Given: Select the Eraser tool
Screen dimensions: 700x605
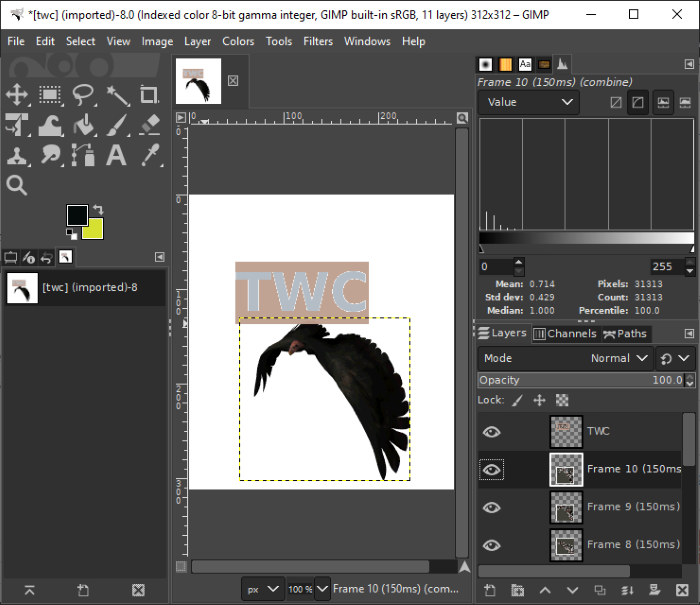Looking at the screenshot, I should click(149, 125).
